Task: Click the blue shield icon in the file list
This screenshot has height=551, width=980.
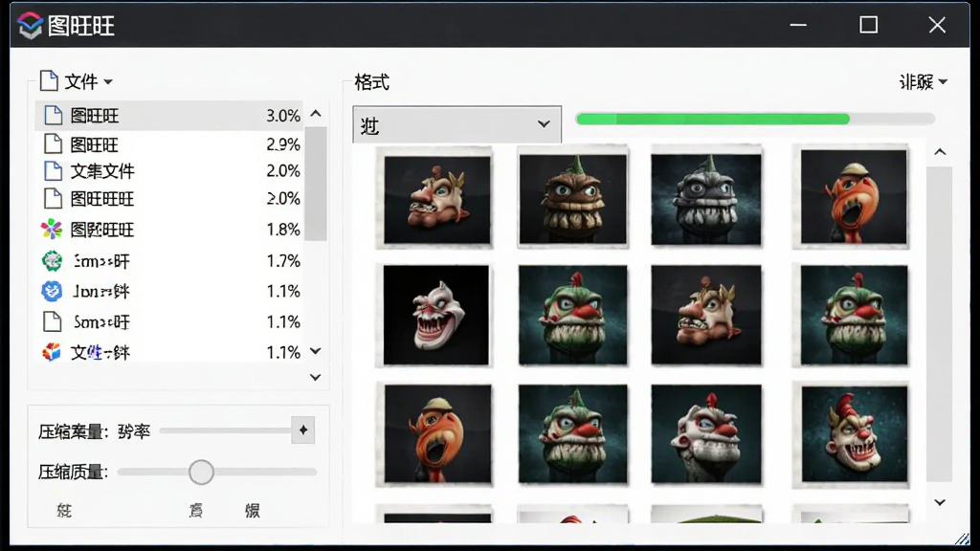Action: [x=52, y=291]
